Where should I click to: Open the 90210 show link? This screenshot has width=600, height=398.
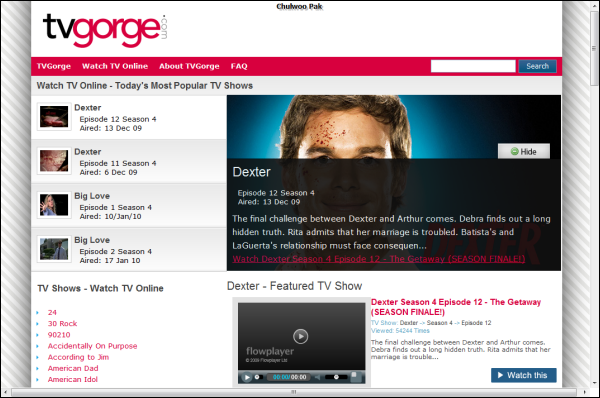(x=59, y=335)
